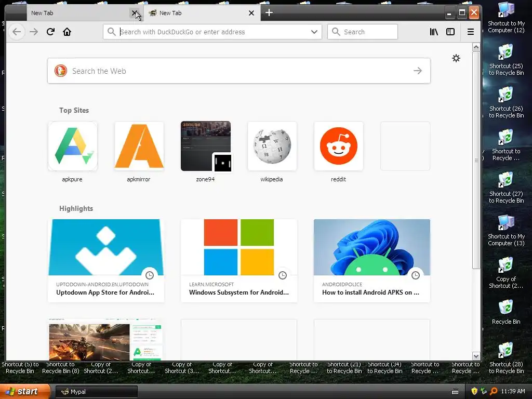The height and width of the screenshot is (399, 532).
Task: Select Shortcut (25) to Recycle Bin icon
Action: [x=506, y=60]
